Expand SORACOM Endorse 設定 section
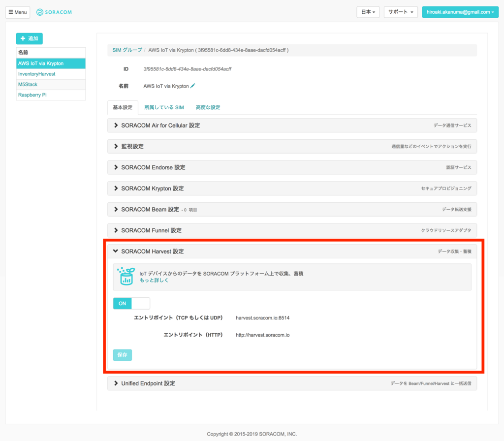This screenshot has width=504, height=441. 292,167
